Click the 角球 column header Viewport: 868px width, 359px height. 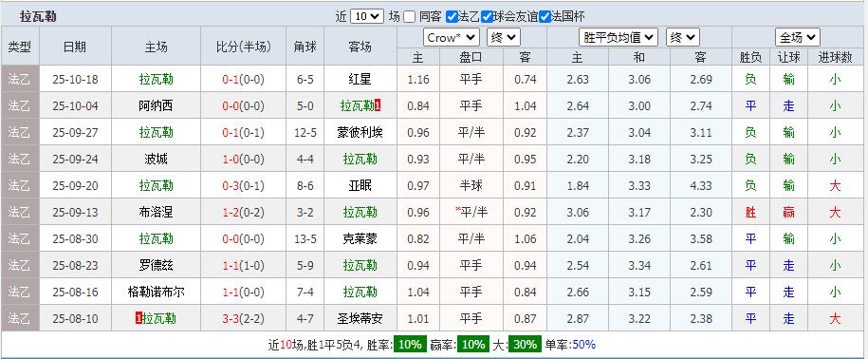[x=305, y=47]
